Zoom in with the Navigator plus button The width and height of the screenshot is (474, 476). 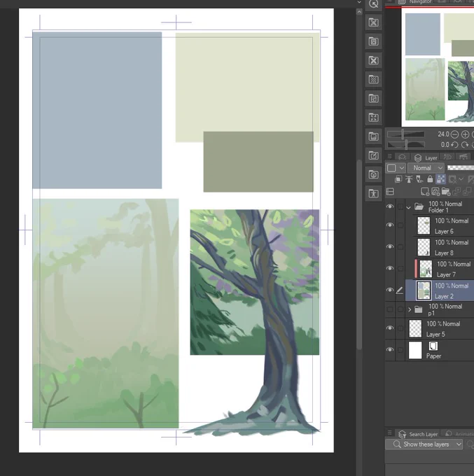tap(465, 134)
